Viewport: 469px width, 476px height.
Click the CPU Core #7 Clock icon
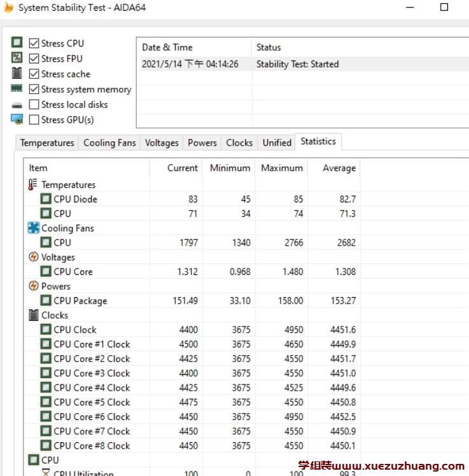46,431
